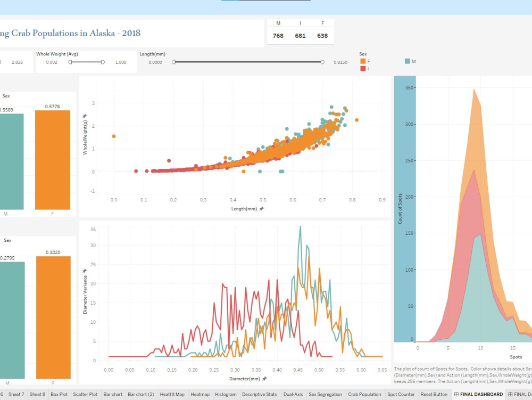
Task: Open the Sheet 7 tab
Action: tap(16, 394)
